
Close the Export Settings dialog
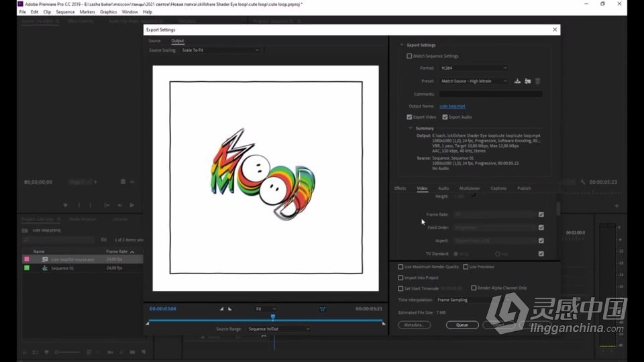click(x=555, y=29)
